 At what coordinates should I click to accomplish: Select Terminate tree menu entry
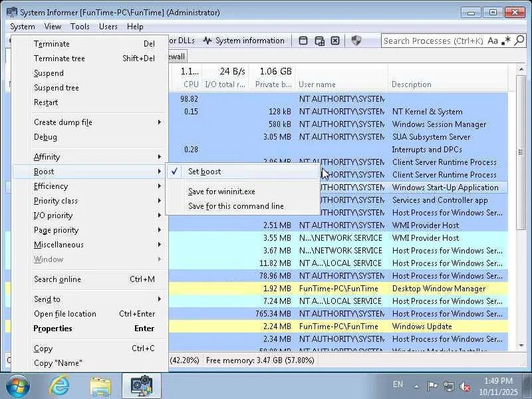click(x=90, y=59)
